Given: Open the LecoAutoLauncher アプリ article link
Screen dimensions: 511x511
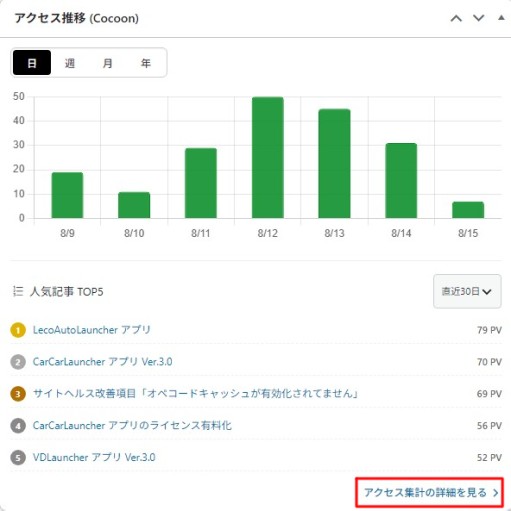Looking at the screenshot, I should pos(92,330).
